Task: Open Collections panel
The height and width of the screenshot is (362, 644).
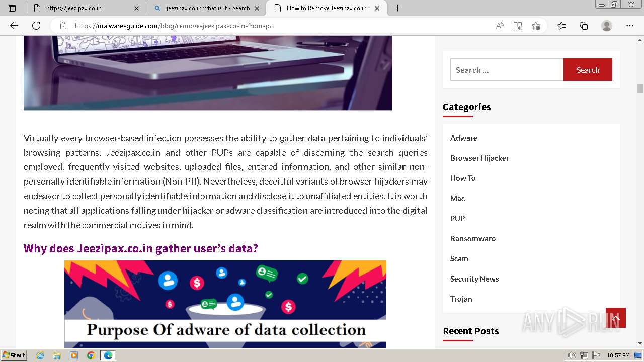Action: 584,26
